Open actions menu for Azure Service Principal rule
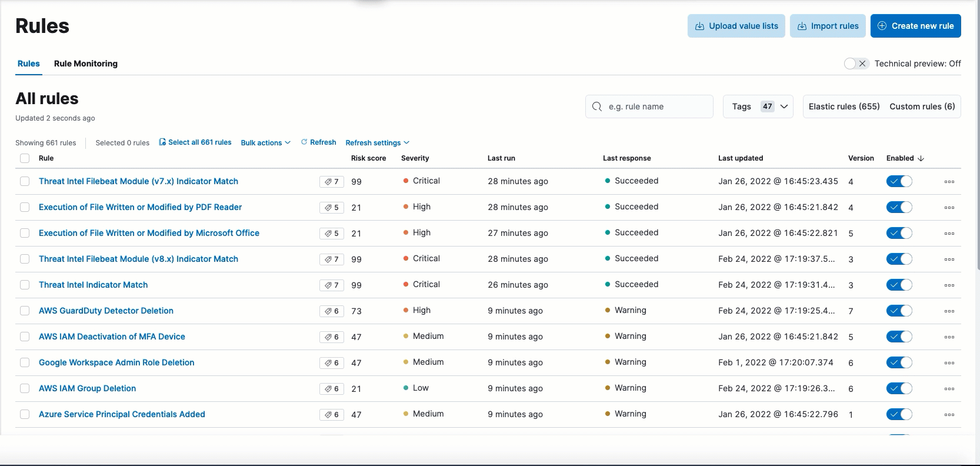This screenshot has width=980, height=466. [x=949, y=415]
